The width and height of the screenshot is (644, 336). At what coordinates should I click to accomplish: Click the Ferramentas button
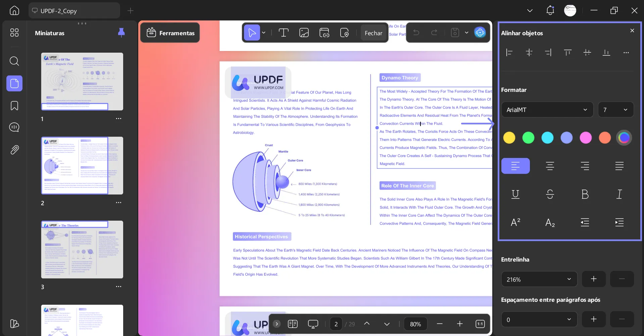coord(170,33)
